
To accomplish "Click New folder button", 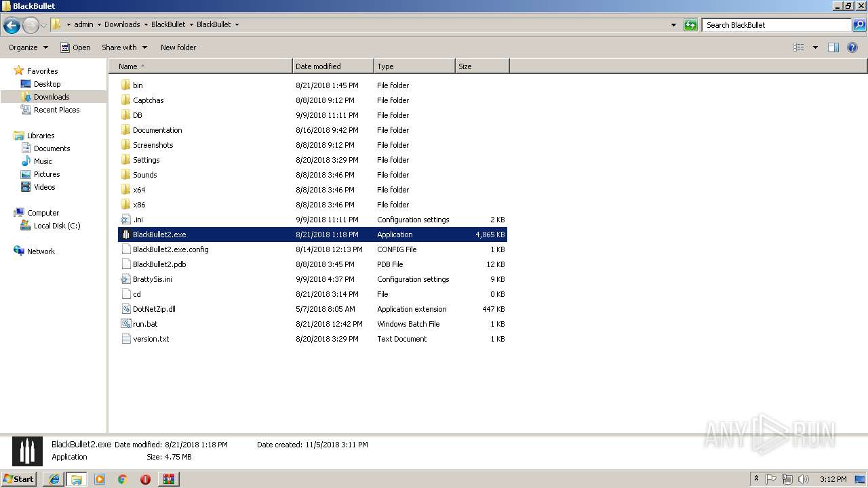I will point(178,47).
